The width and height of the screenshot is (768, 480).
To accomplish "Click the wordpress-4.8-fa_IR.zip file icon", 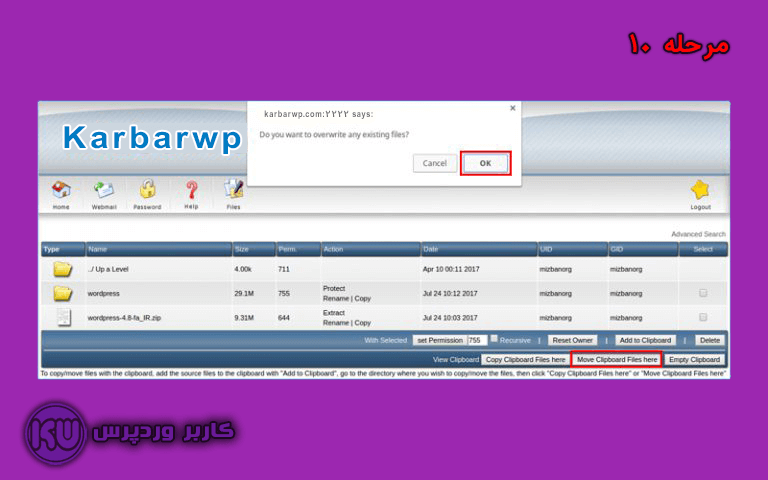I will pos(64,317).
